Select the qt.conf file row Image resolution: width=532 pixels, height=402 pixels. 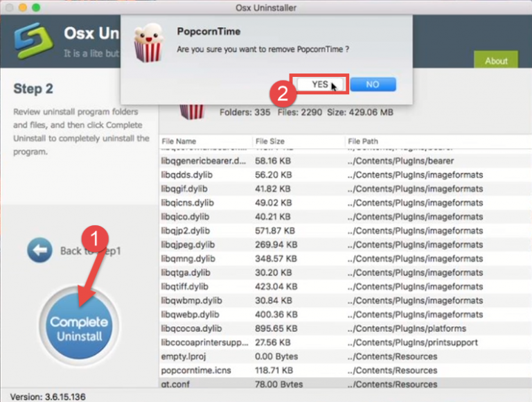point(346,384)
